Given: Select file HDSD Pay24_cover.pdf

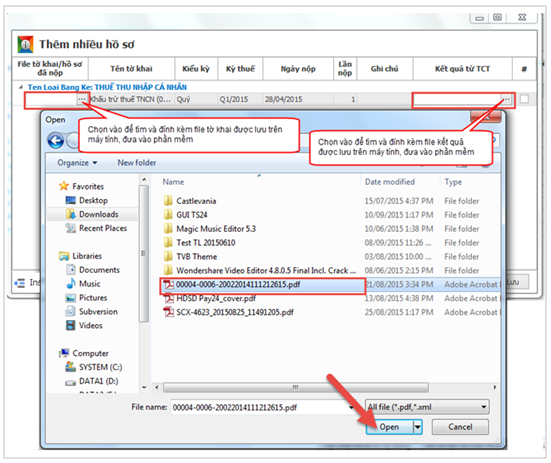Looking at the screenshot, I should coord(216,299).
